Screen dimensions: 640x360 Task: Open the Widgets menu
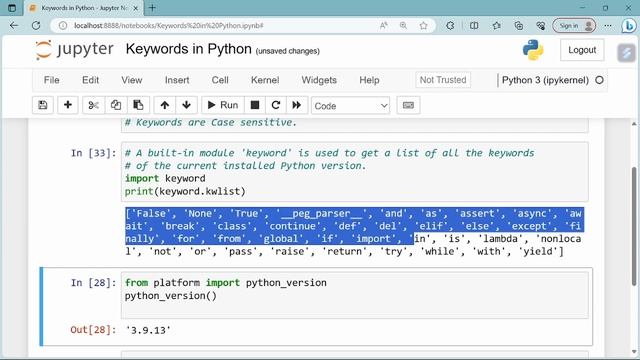click(x=319, y=80)
